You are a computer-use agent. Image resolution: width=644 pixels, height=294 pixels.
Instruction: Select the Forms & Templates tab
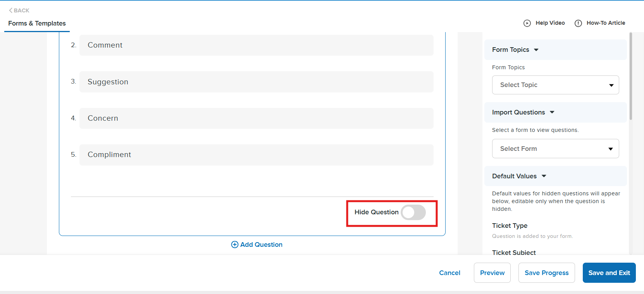tap(37, 24)
